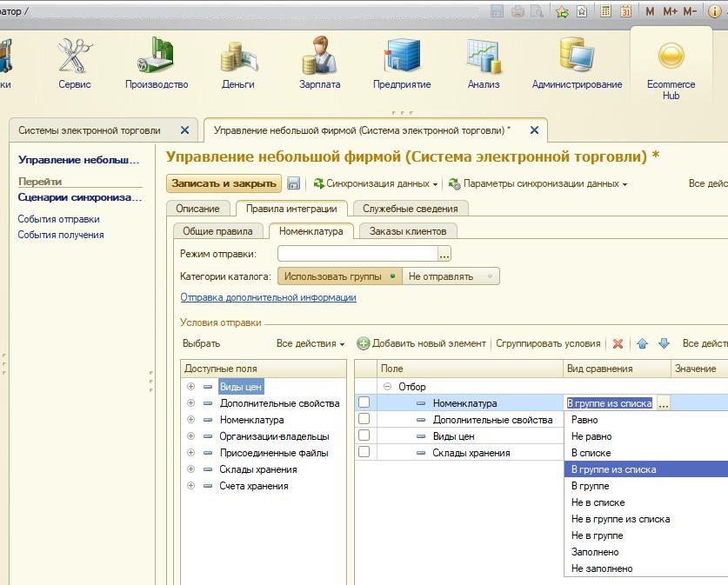Click the Режим отправки input field
The width and height of the screenshot is (728, 585).
point(357,254)
